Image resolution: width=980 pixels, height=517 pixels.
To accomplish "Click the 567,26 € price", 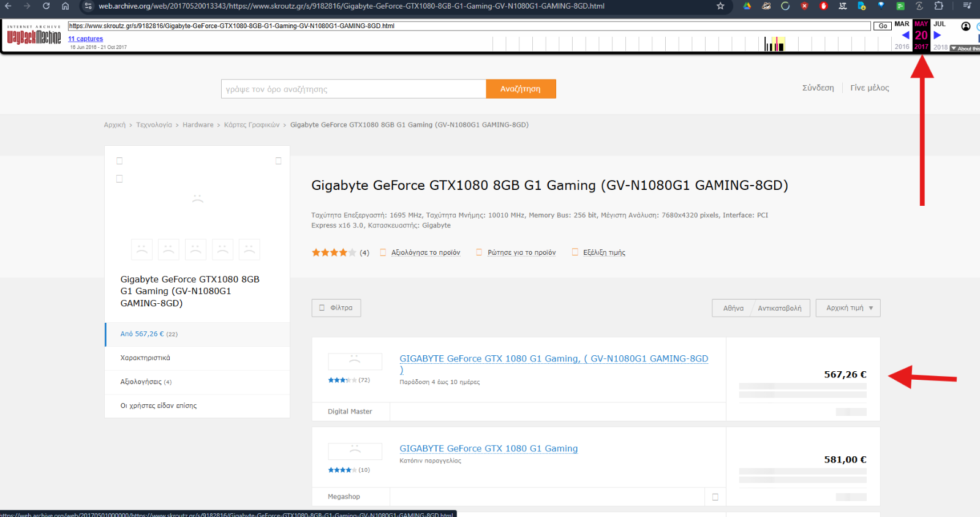I will point(845,374).
